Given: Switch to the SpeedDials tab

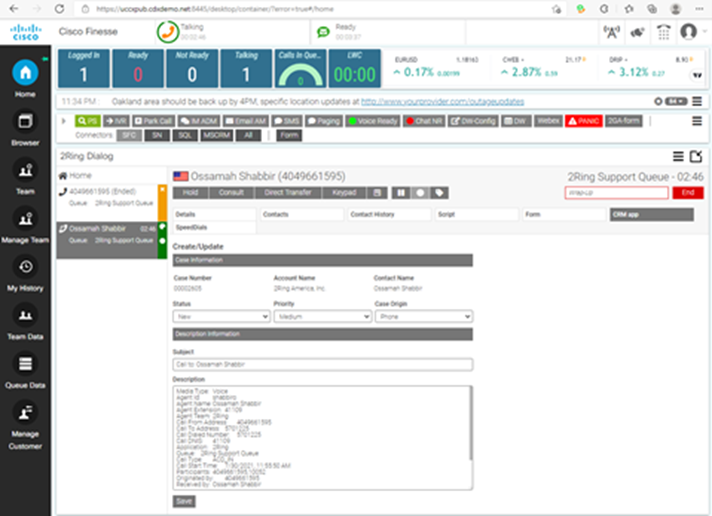Looking at the screenshot, I should coord(214,227).
